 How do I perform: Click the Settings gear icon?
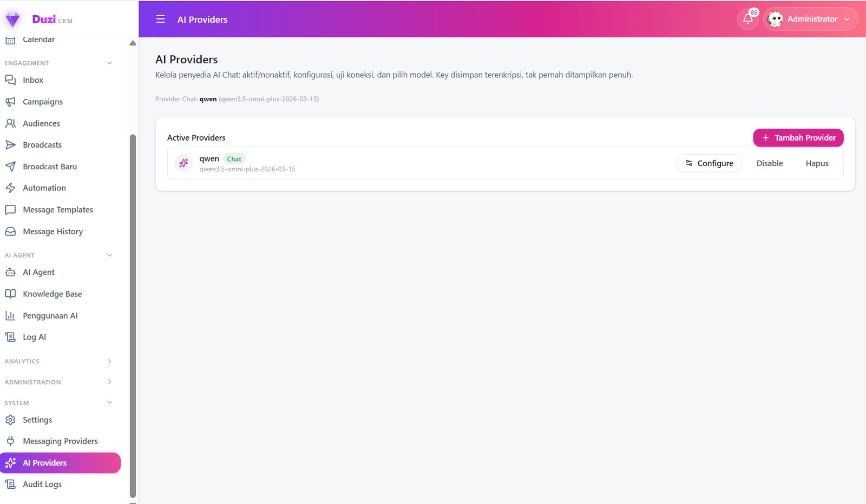[10, 420]
